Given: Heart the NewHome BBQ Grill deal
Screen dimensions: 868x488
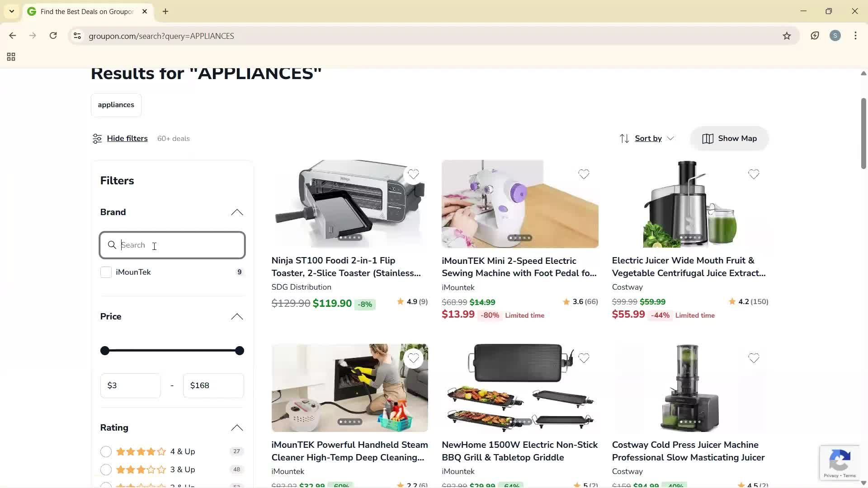Looking at the screenshot, I should [x=584, y=358].
